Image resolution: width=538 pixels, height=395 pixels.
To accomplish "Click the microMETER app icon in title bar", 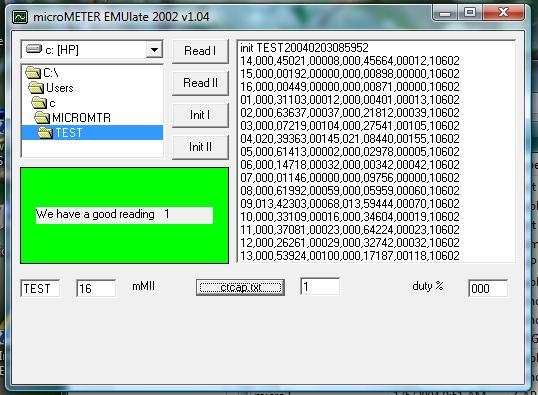I will pos(20,16).
